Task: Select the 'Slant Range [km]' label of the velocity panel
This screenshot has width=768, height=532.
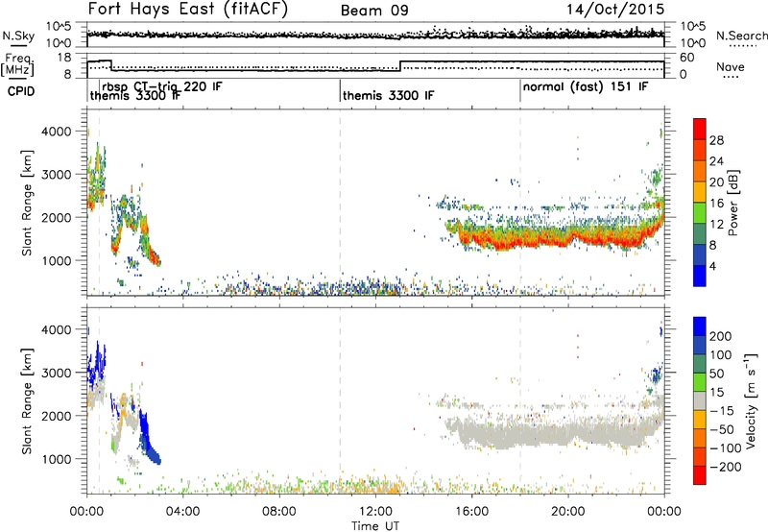Action: [x=27, y=400]
